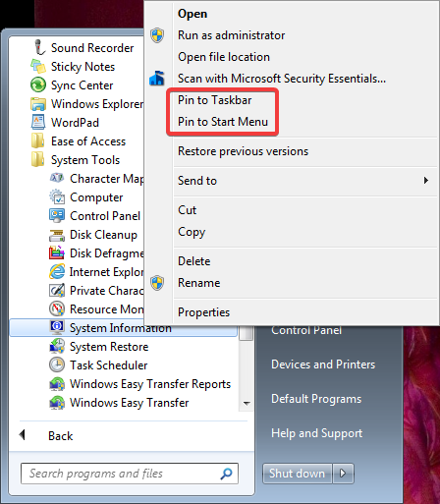This screenshot has height=504, width=440.
Task: Click the Send to menu entry text
Action: click(197, 181)
